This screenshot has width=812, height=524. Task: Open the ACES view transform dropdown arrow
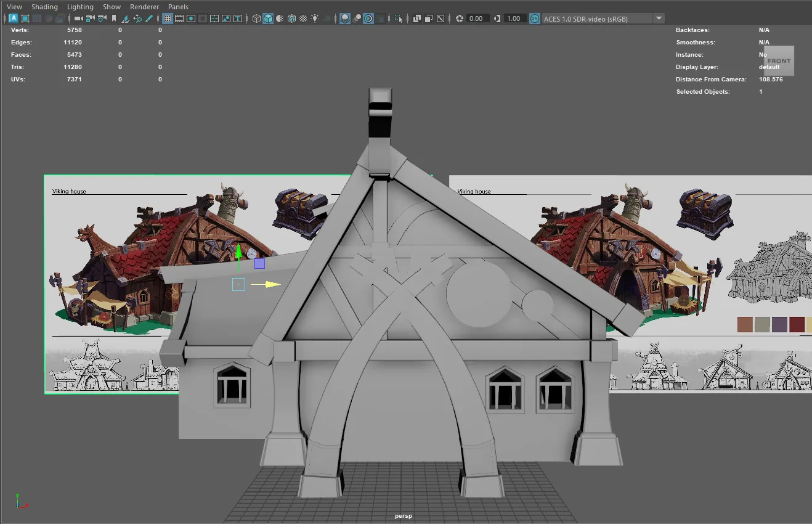click(x=658, y=18)
